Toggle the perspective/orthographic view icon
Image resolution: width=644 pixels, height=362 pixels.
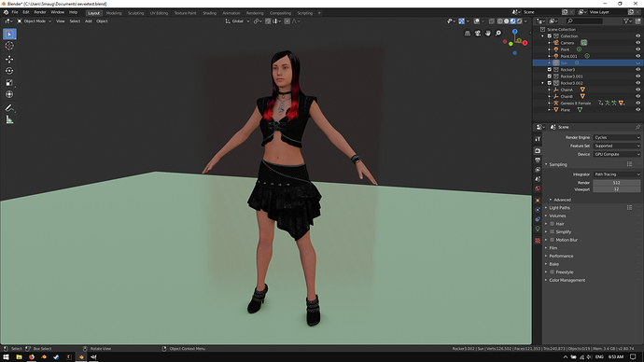(x=468, y=34)
